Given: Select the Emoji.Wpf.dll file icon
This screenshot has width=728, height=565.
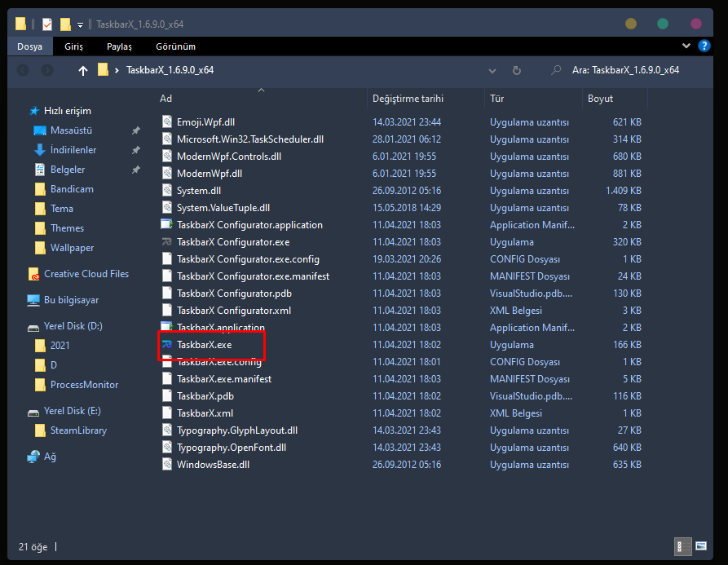Looking at the screenshot, I should click(166, 122).
